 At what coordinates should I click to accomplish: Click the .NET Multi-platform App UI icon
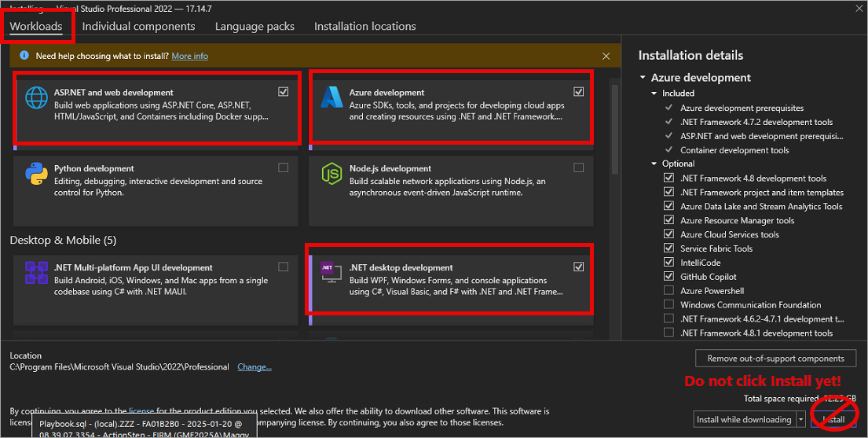[37, 273]
